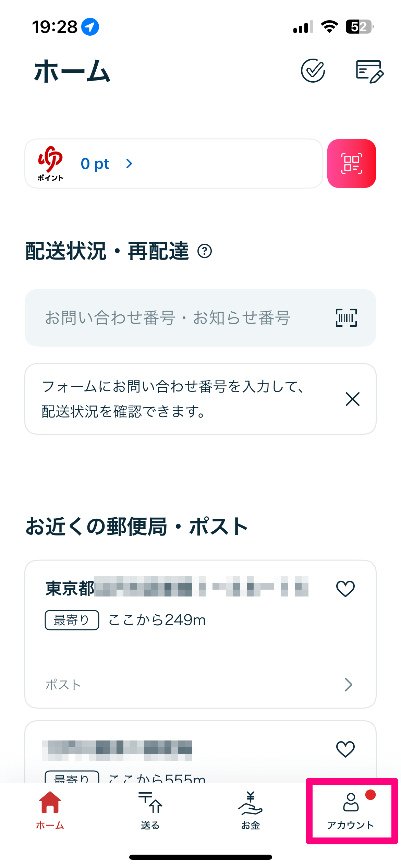The width and height of the screenshot is (401, 868).
Task: Tap the Yu-Point logo icon
Action: 50,164
